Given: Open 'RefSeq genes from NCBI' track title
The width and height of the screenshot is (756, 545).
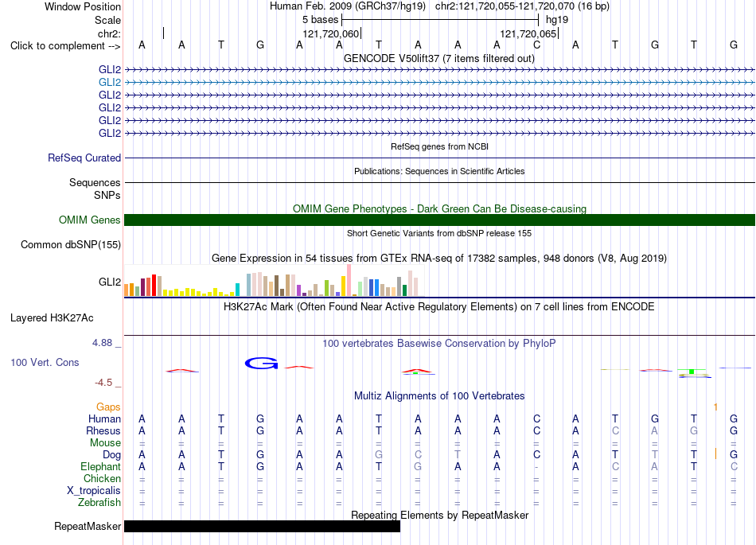Looking at the screenshot, I should click(439, 146).
